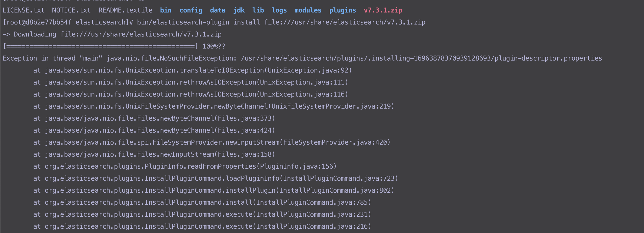Click the Downloading file URL text
Viewport: 644px width, 233px height.
click(x=112, y=34)
